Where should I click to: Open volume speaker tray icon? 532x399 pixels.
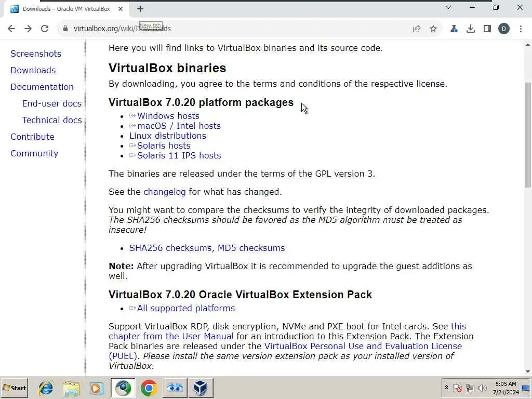pos(482,388)
